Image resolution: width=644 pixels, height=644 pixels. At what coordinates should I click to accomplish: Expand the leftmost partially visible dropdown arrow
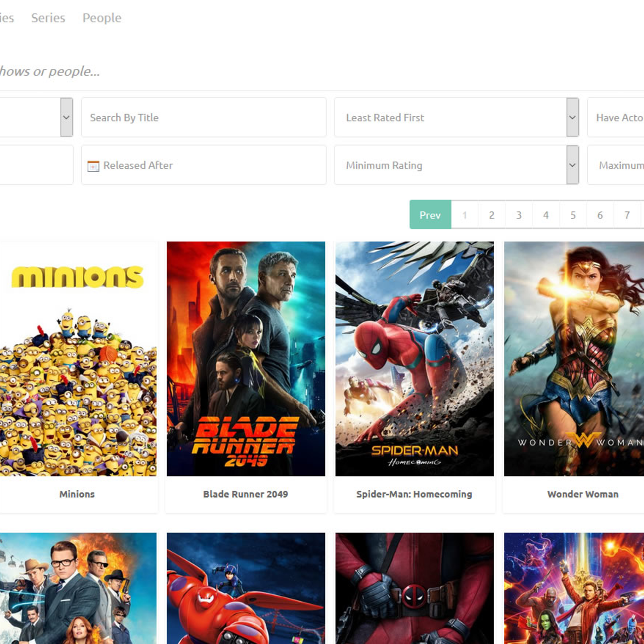tap(66, 118)
